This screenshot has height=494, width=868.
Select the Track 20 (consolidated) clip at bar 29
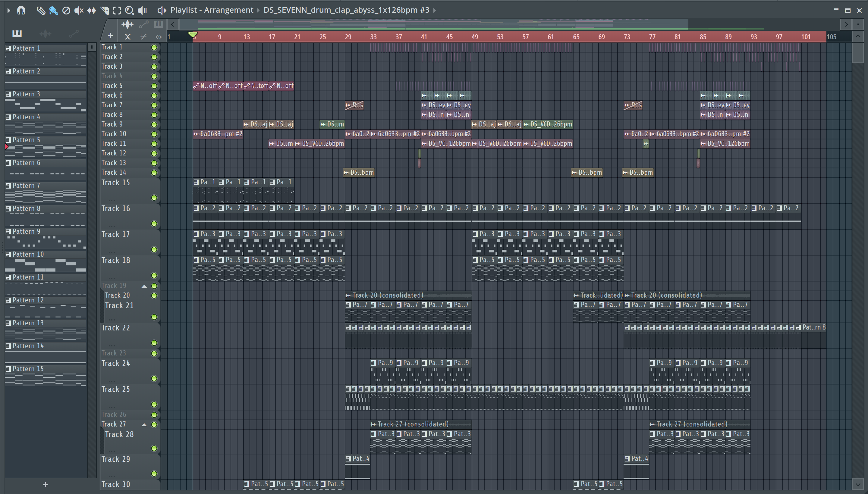(408, 295)
